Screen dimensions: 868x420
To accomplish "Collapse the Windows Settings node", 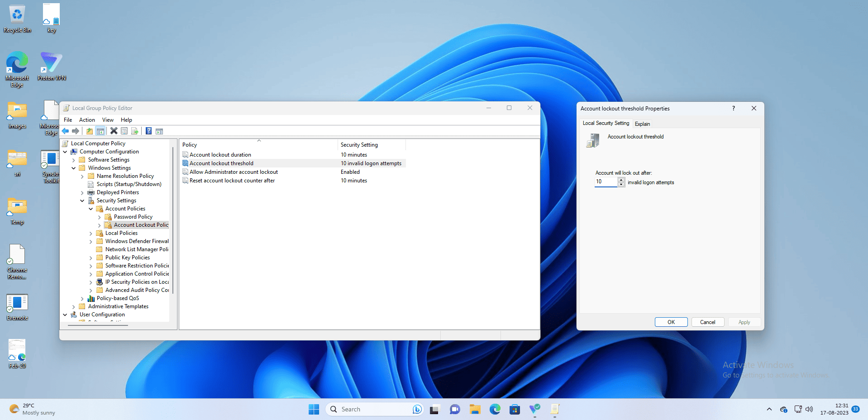I will [x=74, y=168].
